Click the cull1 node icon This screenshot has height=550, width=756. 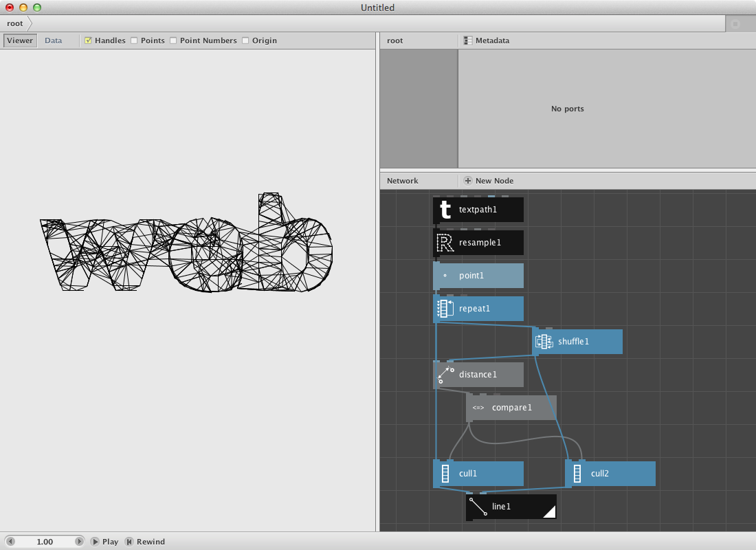click(445, 474)
